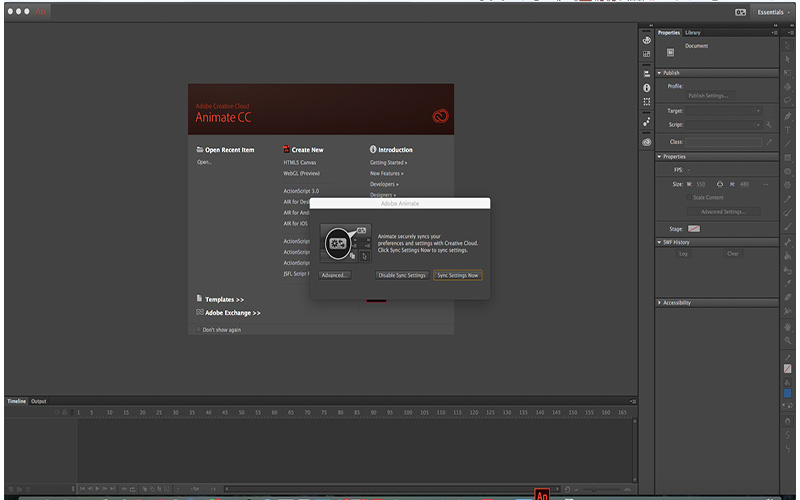This screenshot has height=500, width=800.
Task: Collapse the Publish section
Action: coord(659,73)
